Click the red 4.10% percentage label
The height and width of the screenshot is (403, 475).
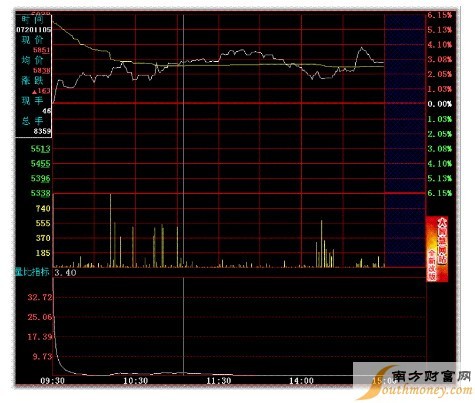pyautogui.click(x=440, y=45)
